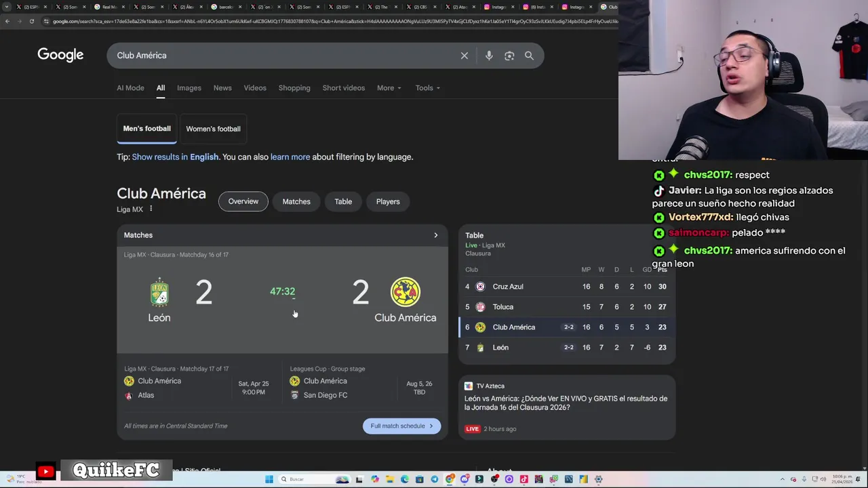Open Telegram from taskbar

[x=435, y=479]
